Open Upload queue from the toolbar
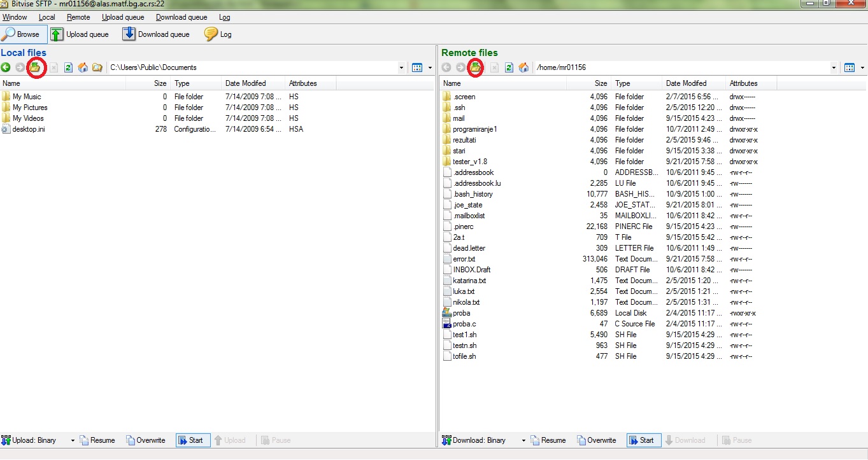 pyautogui.click(x=80, y=34)
